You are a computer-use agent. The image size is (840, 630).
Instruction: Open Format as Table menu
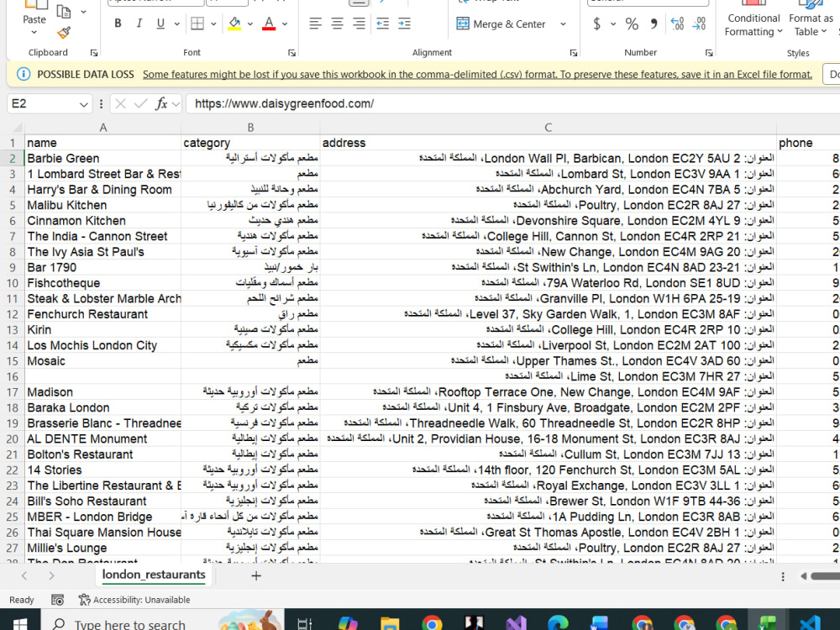tap(811, 20)
